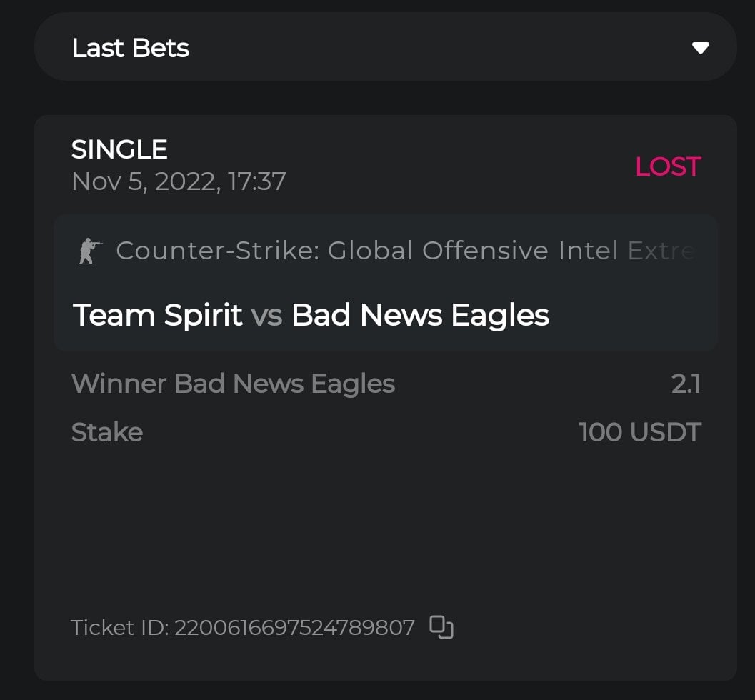755x700 pixels.
Task: Click the Ticket ID number text
Action: coord(294,628)
